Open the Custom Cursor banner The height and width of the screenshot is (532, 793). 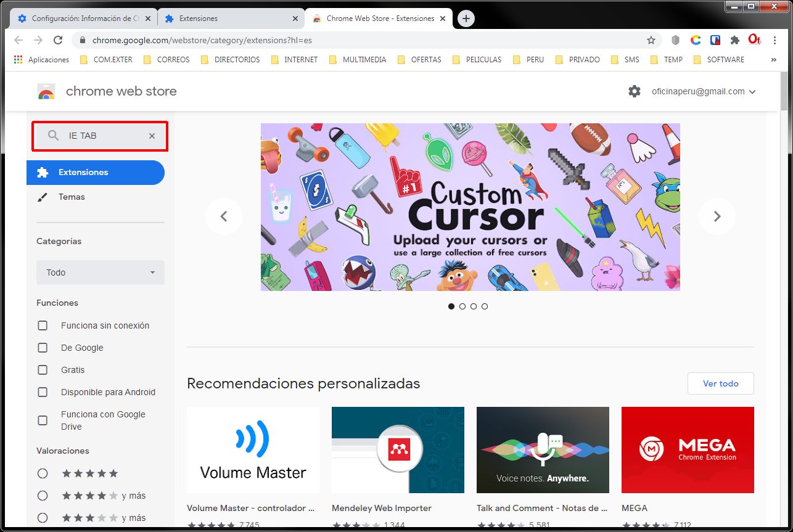470,207
